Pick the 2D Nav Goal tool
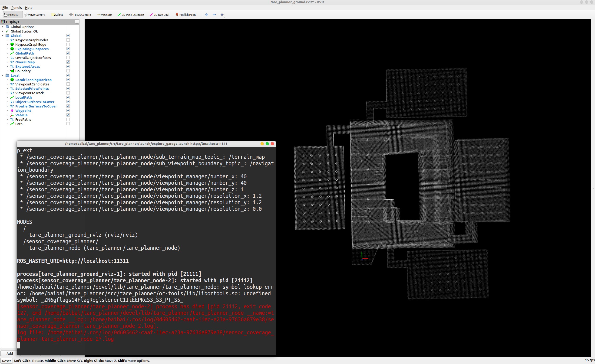The width and height of the screenshot is (595, 364). tap(159, 15)
